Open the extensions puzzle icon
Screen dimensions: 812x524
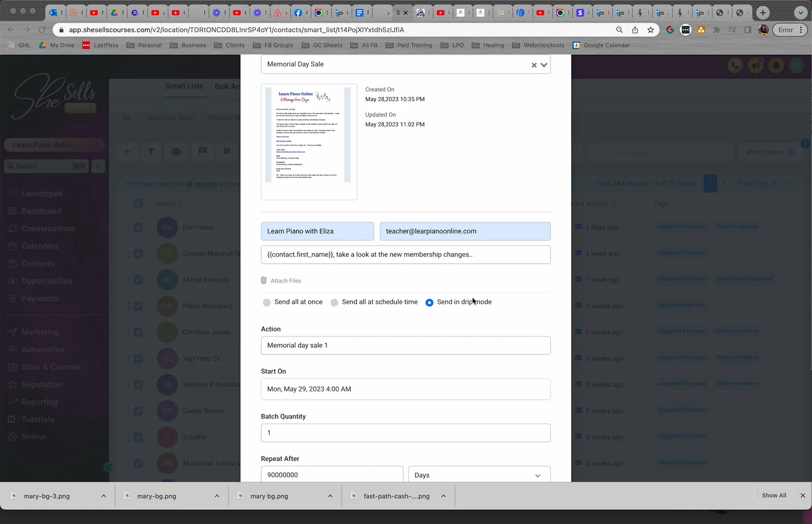tap(717, 30)
